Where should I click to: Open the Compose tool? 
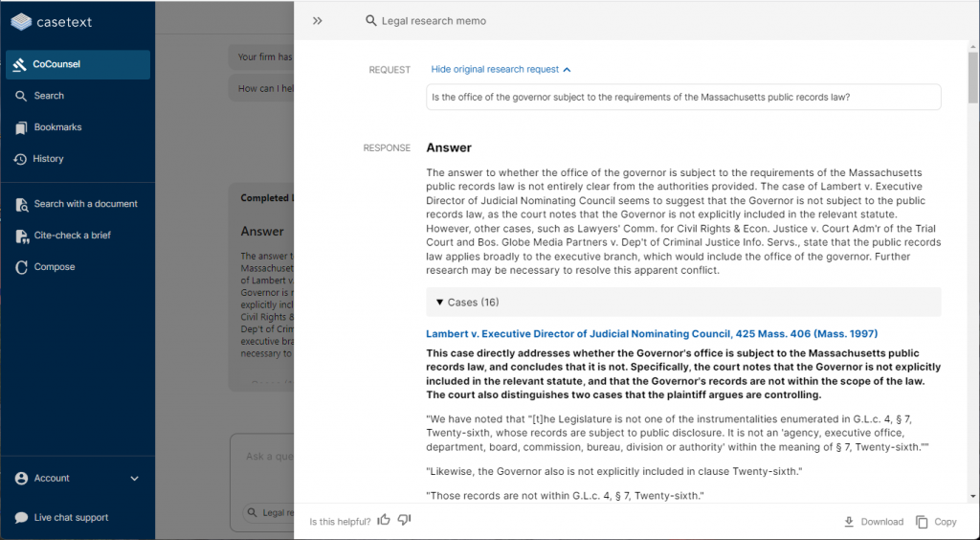[x=54, y=267]
